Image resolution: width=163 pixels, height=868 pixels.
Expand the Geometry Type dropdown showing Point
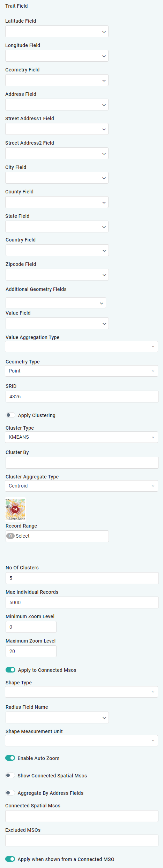pos(82,371)
